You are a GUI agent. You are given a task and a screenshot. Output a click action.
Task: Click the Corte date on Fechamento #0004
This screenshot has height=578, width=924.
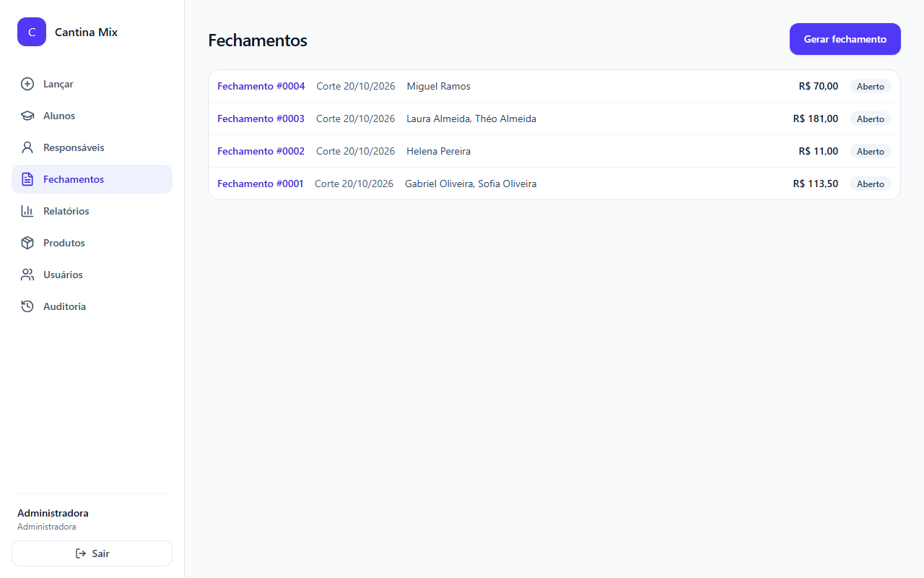(x=356, y=86)
